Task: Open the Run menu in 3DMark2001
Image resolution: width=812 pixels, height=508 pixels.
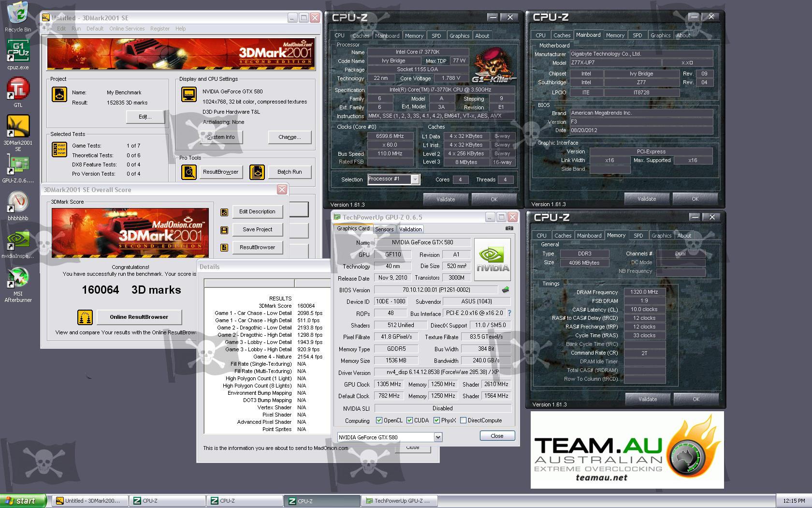Action: 76,29
